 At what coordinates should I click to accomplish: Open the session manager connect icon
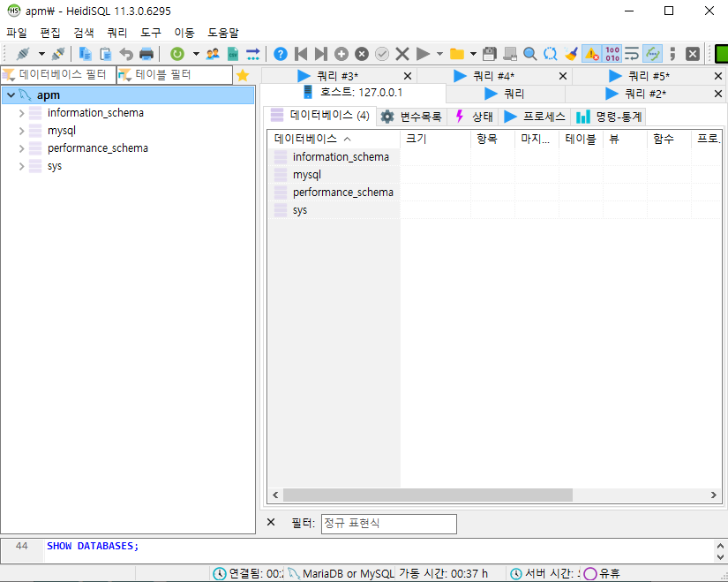tap(22, 54)
